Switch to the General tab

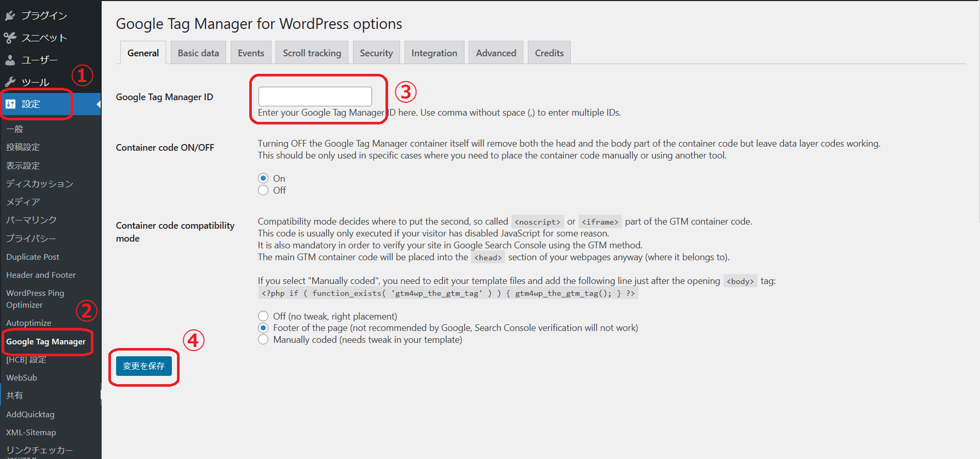pos(143,53)
